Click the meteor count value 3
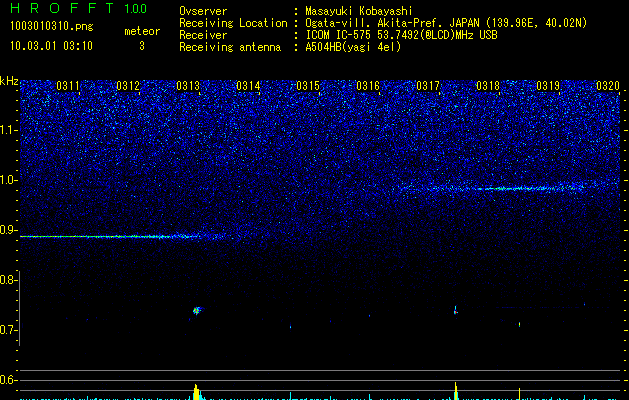Screen dimensions: 629x400 coord(142,46)
